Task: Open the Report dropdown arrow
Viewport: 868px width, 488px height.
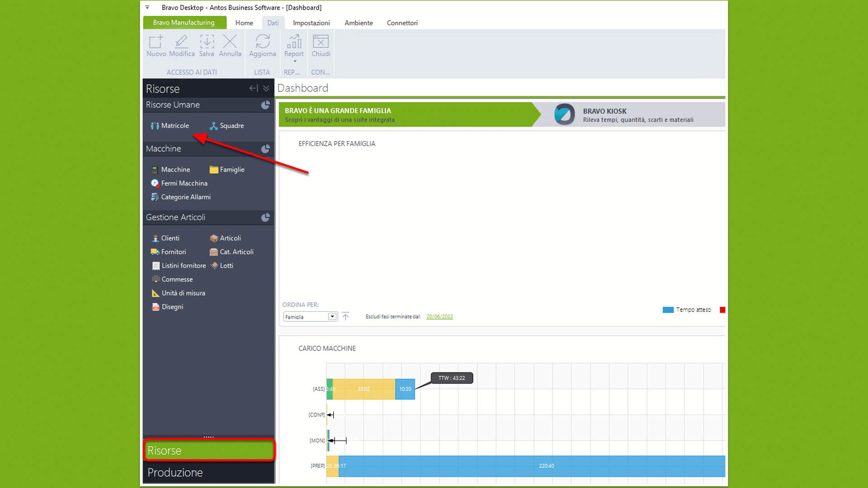Action: pyautogui.click(x=295, y=61)
